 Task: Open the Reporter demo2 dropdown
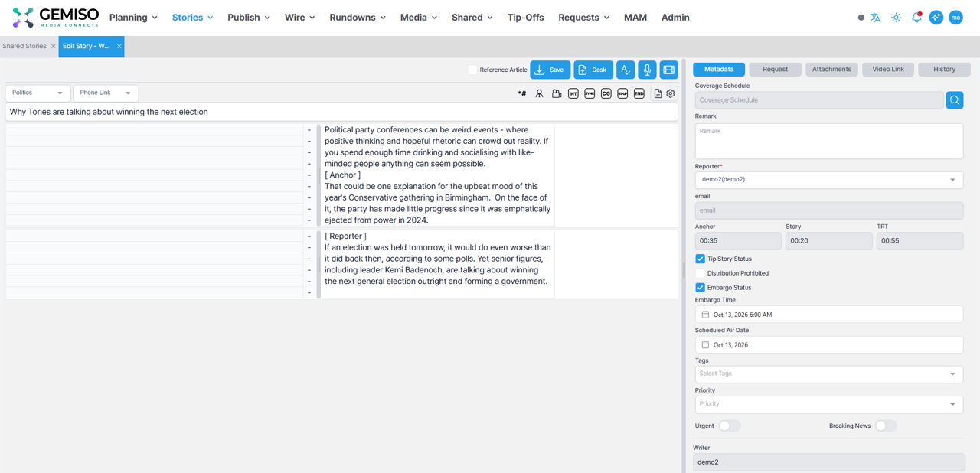pyautogui.click(x=829, y=180)
